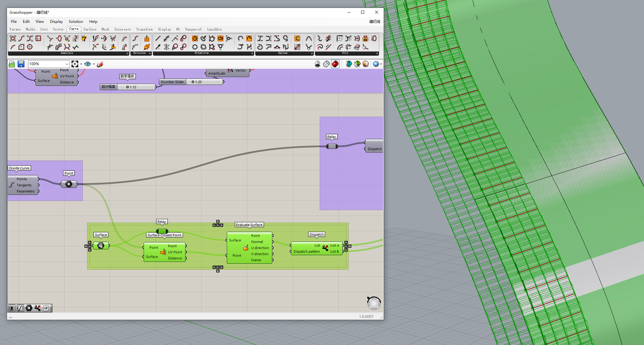
Task: Toggle wireframe preview mode button
Action: coord(326,64)
